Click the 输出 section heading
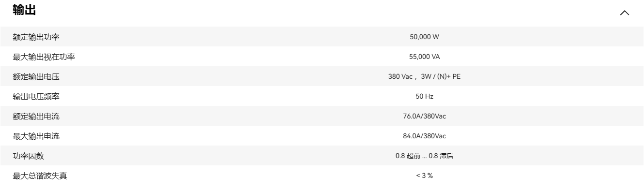This screenshot has width=644, height=191. [24, 10]
